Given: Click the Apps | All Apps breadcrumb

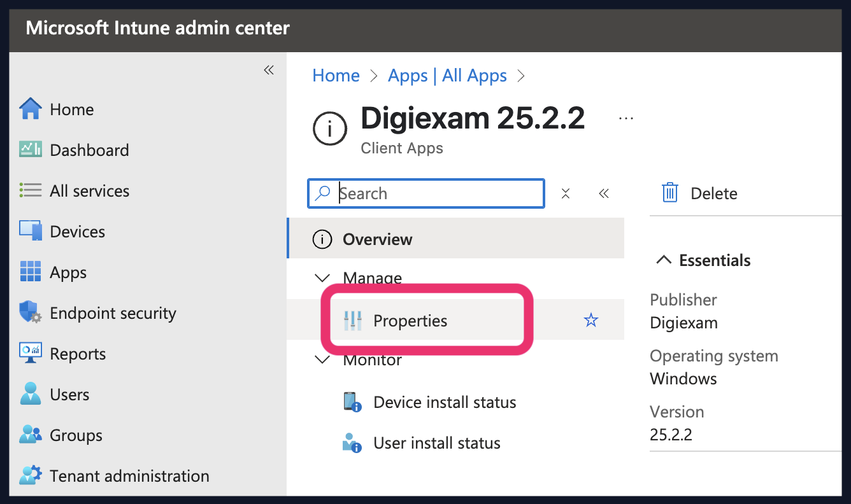Looking at the screenshot, I should click(447, 76).
